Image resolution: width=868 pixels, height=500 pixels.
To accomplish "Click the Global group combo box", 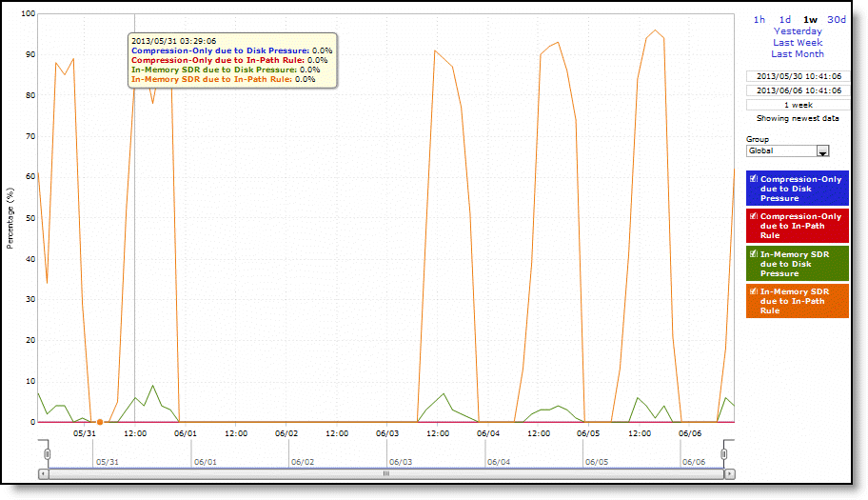I will 781,150.
